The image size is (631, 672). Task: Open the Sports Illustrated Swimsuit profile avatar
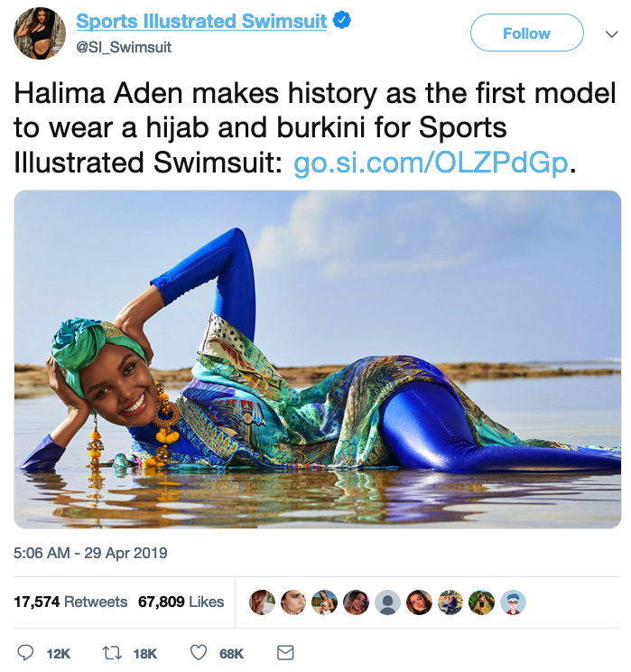coord(40,33)
